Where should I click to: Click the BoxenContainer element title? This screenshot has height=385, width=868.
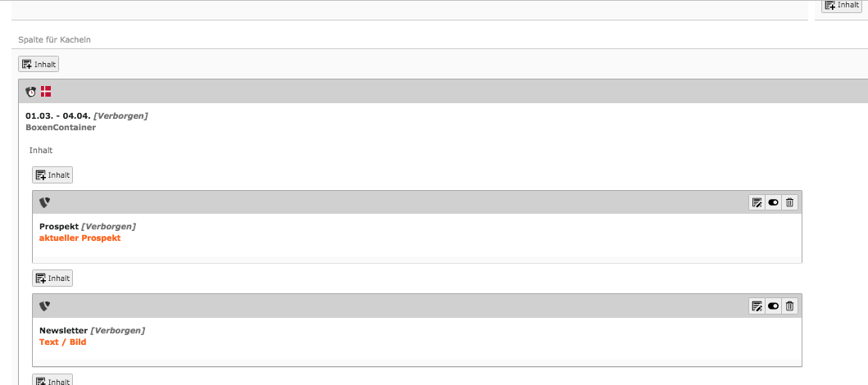click(x=61, y=128)
